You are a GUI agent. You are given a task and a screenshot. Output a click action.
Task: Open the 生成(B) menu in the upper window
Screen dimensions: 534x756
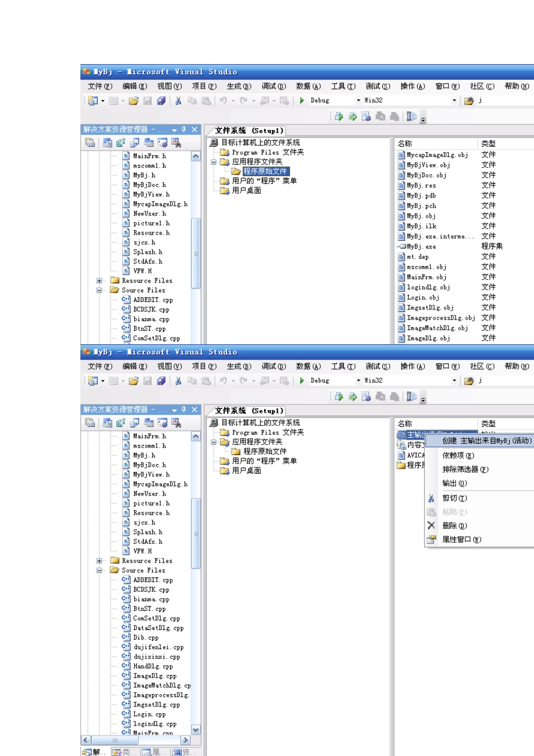[x=239, y=86]
